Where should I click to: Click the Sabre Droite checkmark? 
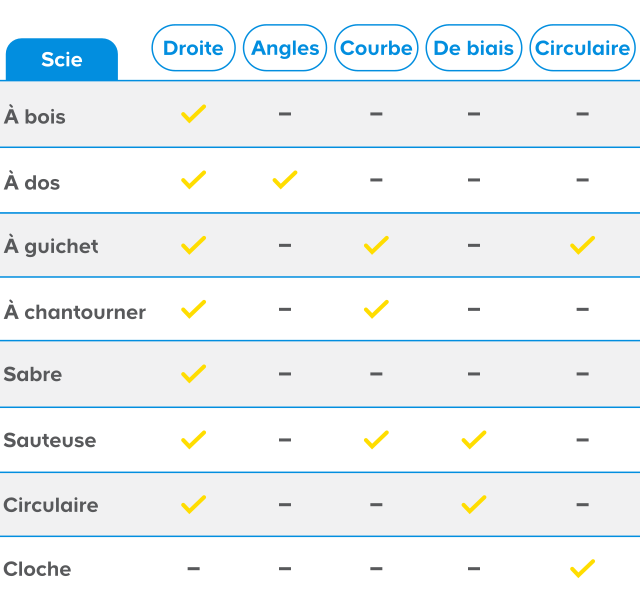193,374
